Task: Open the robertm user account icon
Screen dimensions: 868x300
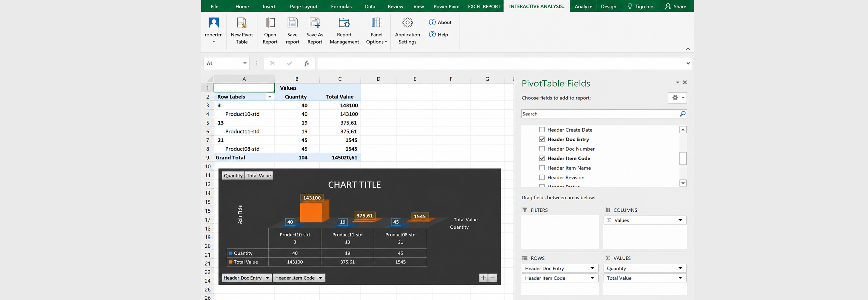Action: coord(214,23)
